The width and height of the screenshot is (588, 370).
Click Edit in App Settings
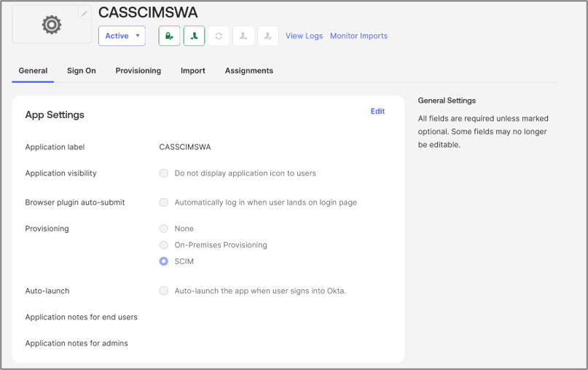pyautogui.click(x=377, y=111)
